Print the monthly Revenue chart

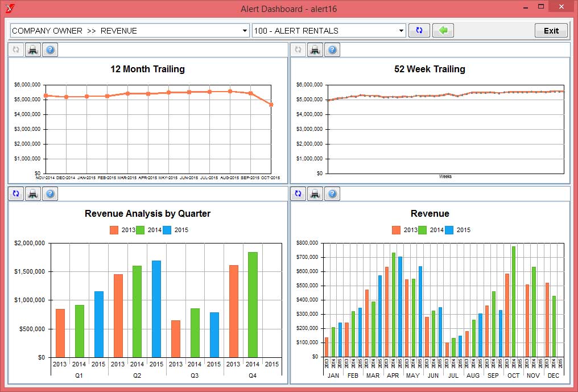pos(315,194)
